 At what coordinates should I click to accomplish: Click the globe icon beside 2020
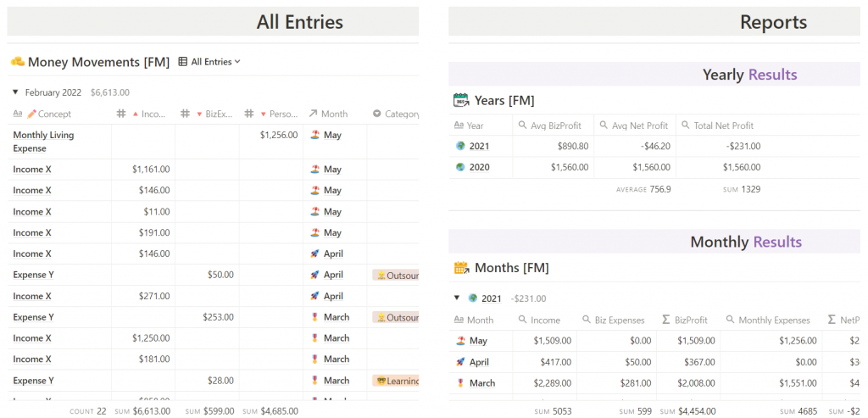(x=460, y=167)
